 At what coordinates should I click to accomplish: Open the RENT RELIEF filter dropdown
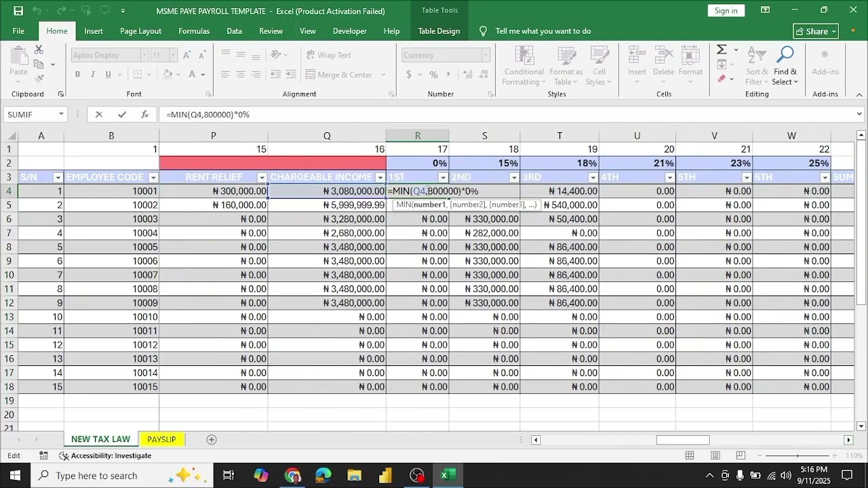[261, 178]
